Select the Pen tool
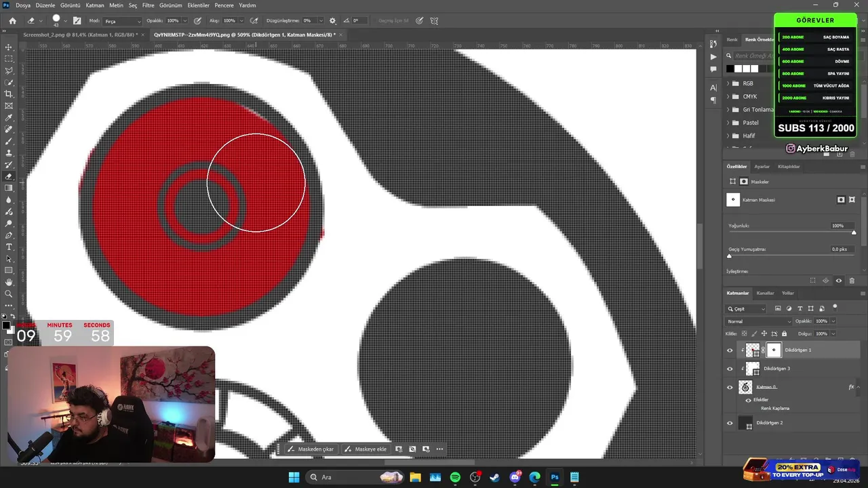Viewport: 868px width, 488px height. tap(9, 235)
